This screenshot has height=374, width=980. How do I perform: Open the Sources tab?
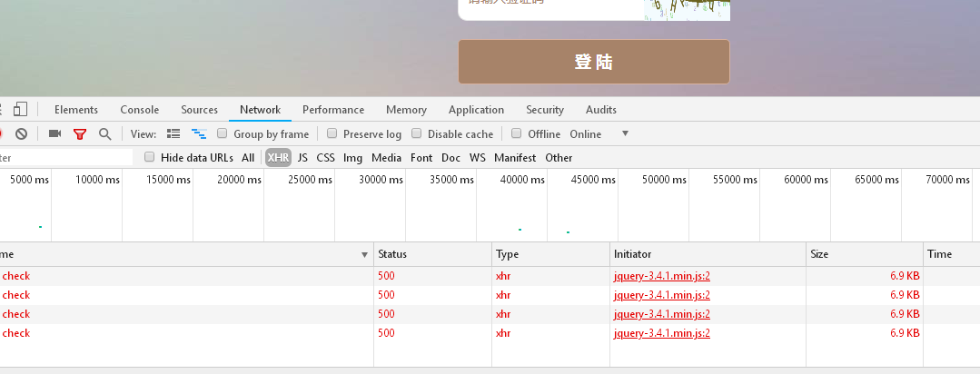point(200,110)
